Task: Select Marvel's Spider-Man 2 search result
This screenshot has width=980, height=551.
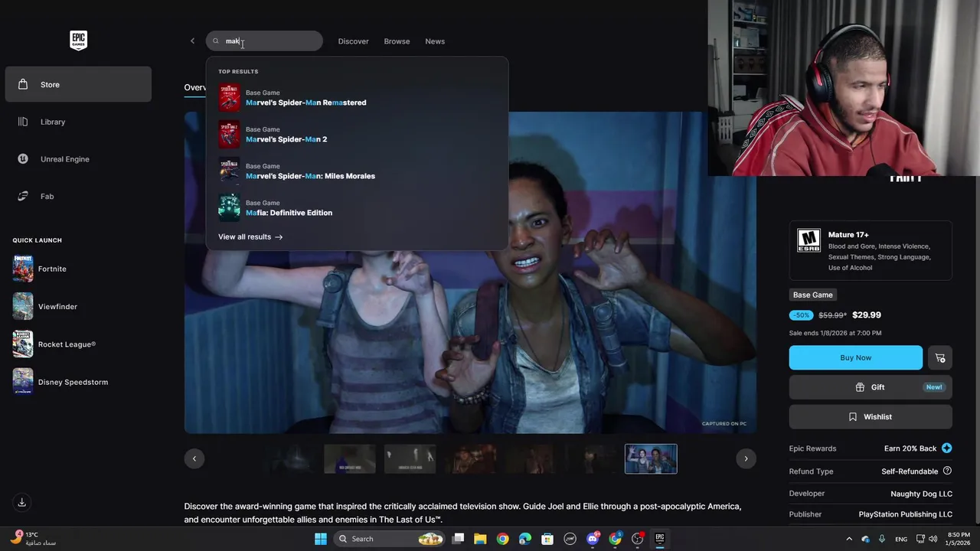Action: click(356, 134)
